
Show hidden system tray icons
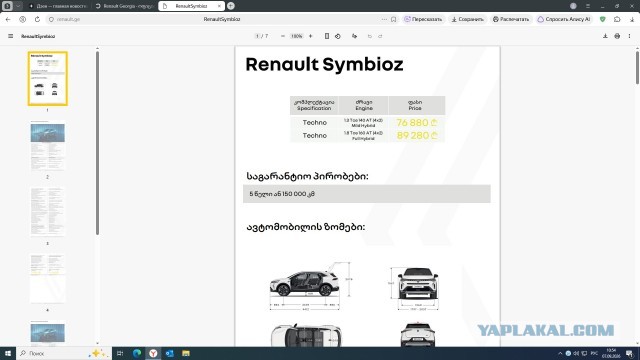(560, 353)
